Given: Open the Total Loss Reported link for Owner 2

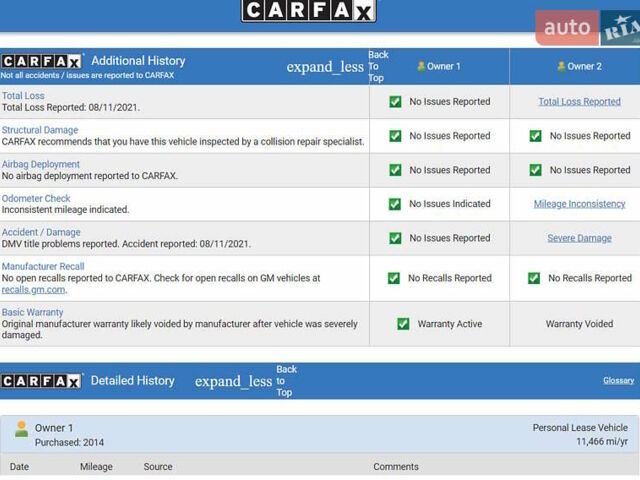Looking at the screenshot, I should [x=580, y=102].
